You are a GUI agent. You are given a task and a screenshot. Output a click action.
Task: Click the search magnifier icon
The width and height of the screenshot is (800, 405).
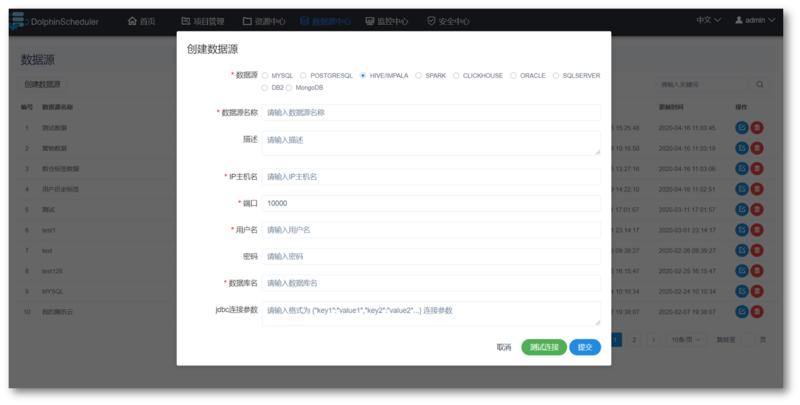click(760, 85)
